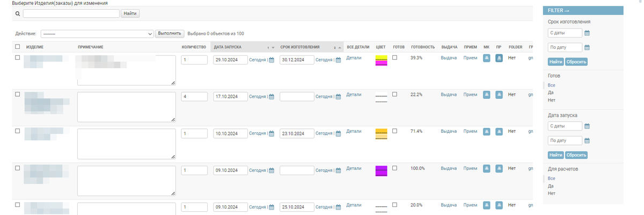Filter Для расчетов by 'Нет'

(x=551, y=193)
